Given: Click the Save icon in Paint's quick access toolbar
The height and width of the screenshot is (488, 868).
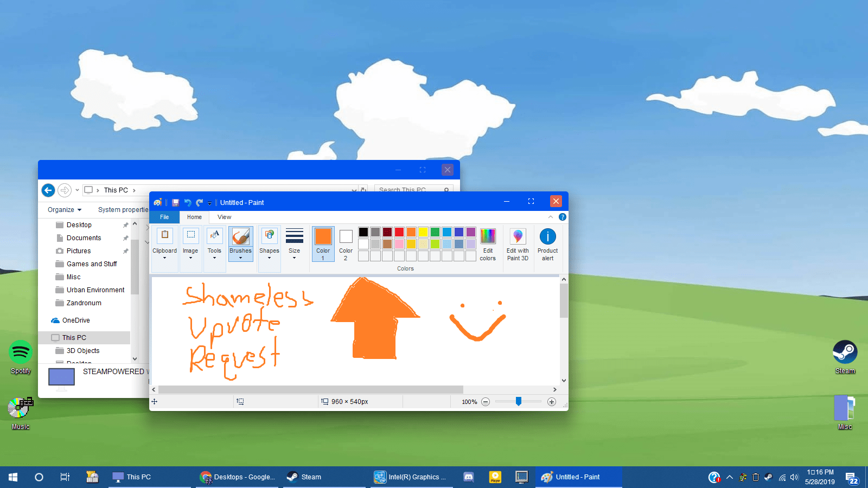Looking at the screenshot, I should 175,203.
